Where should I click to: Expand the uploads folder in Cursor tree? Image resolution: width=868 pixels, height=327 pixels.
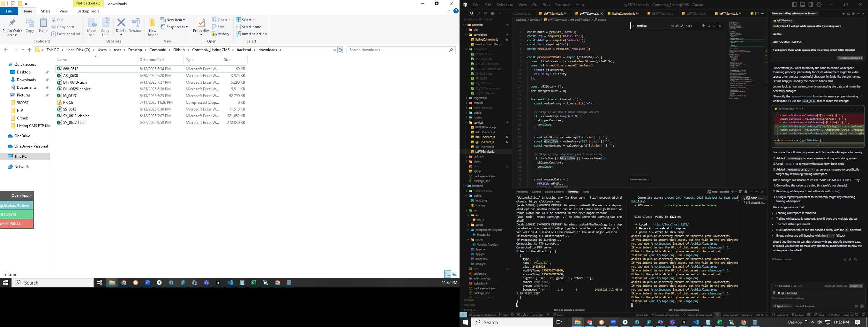click(x=466, y=157)
